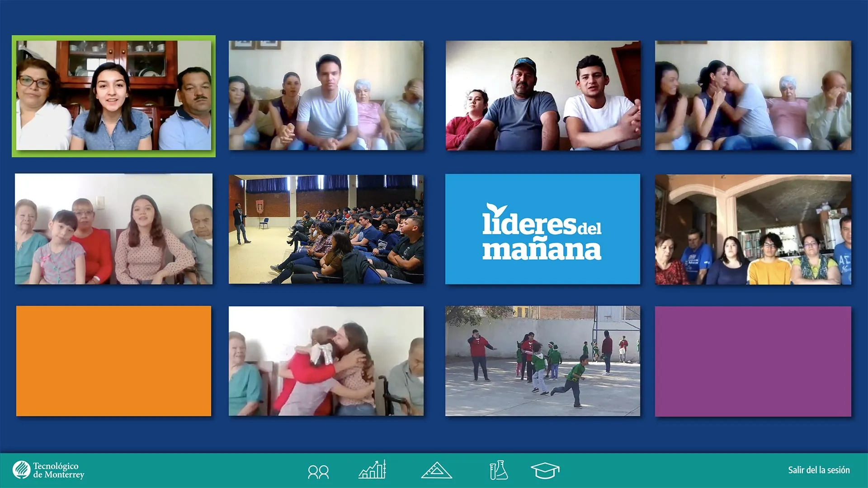Click the Tecnológico de Monterrey logo

pyautogui.click(x=48, y=470)
